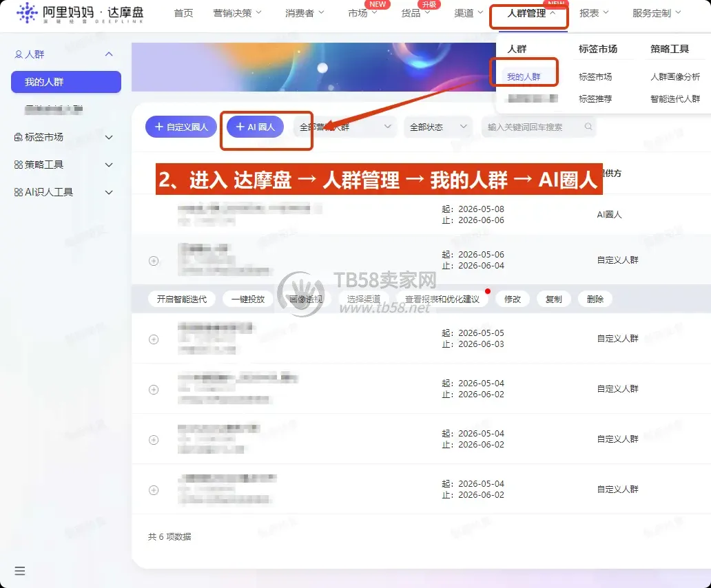
Task: Click the AI圈人 source cell in first row
Action: coord(610,215)
